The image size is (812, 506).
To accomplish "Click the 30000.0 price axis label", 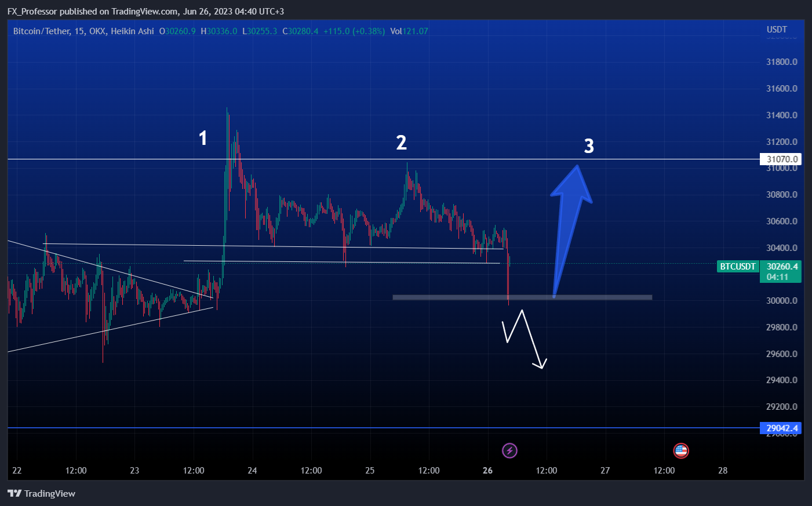I will pyautogui.click(x=782, y=301).
